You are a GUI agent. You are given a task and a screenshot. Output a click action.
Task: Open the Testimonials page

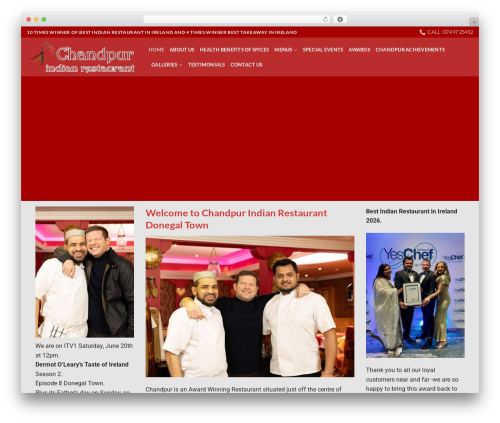click(x=206, y=65)
